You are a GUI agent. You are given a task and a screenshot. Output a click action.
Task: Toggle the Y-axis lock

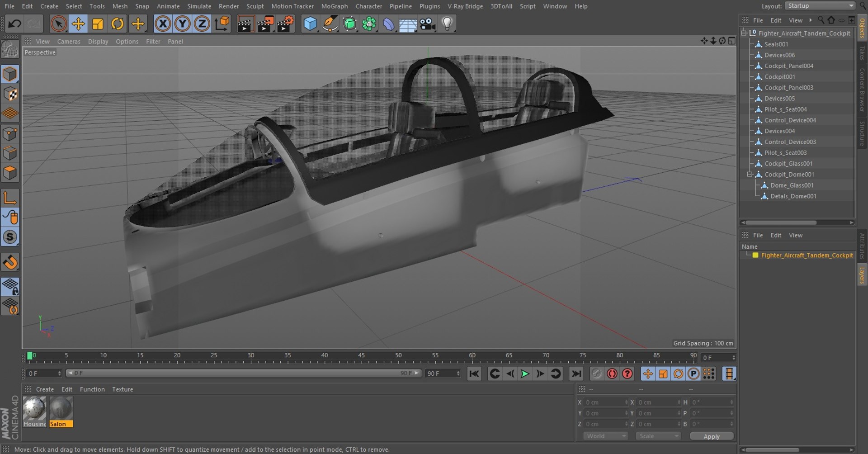coord(182,24)
